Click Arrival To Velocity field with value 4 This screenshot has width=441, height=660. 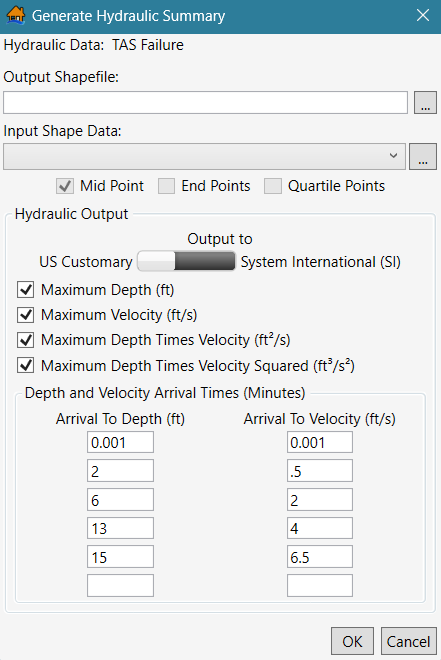point(320,528)
